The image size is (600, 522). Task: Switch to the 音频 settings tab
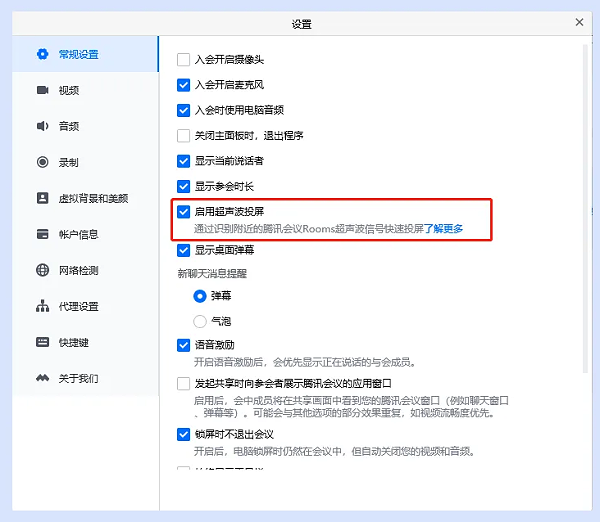pos(85,126)
